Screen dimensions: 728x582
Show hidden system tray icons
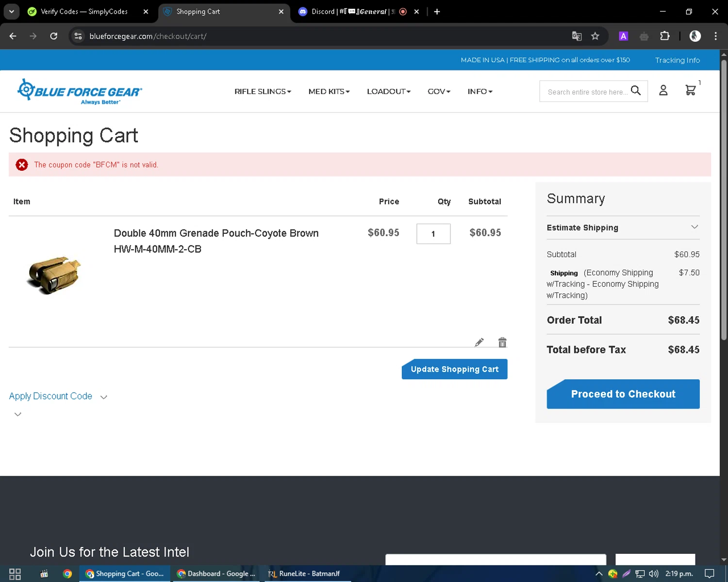(x=599, y=574)
